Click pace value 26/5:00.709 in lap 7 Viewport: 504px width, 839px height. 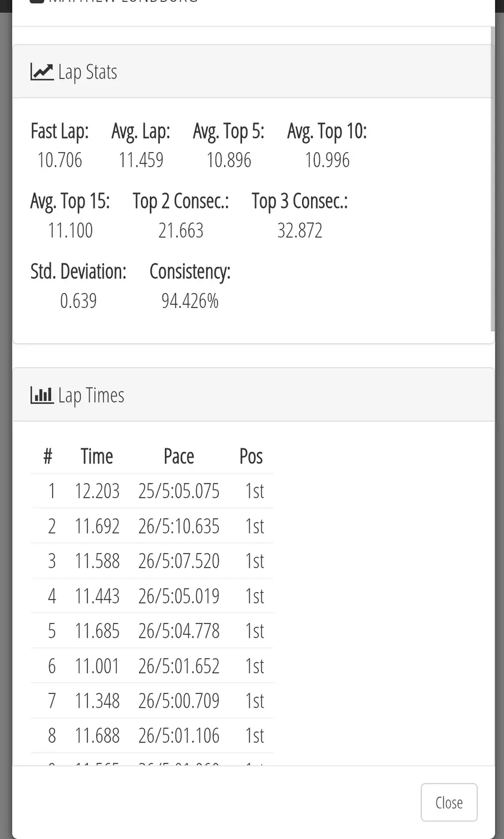click(179, 701)
